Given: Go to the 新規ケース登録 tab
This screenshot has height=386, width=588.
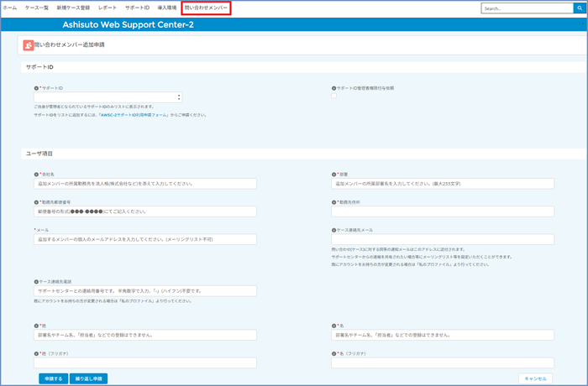Looking at the screenshot, I should tap(73, 8).
